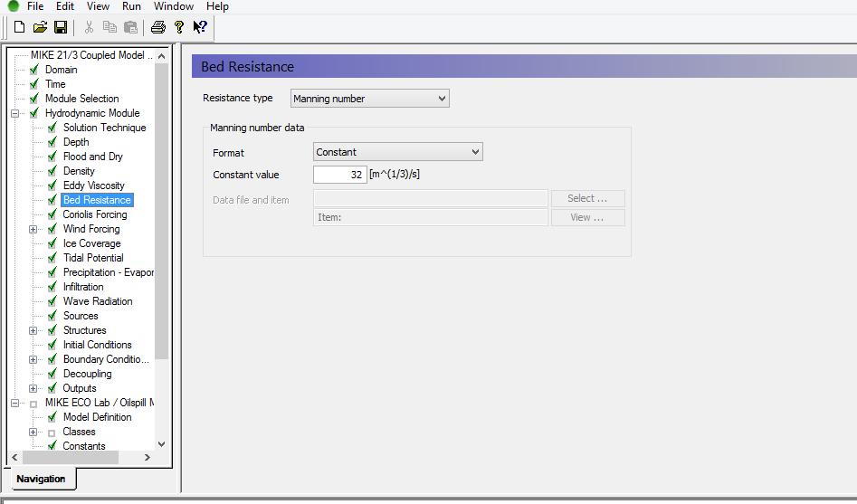
Task: Click the green checkmark beside Decoupling
Action: [x=52, y=374]
